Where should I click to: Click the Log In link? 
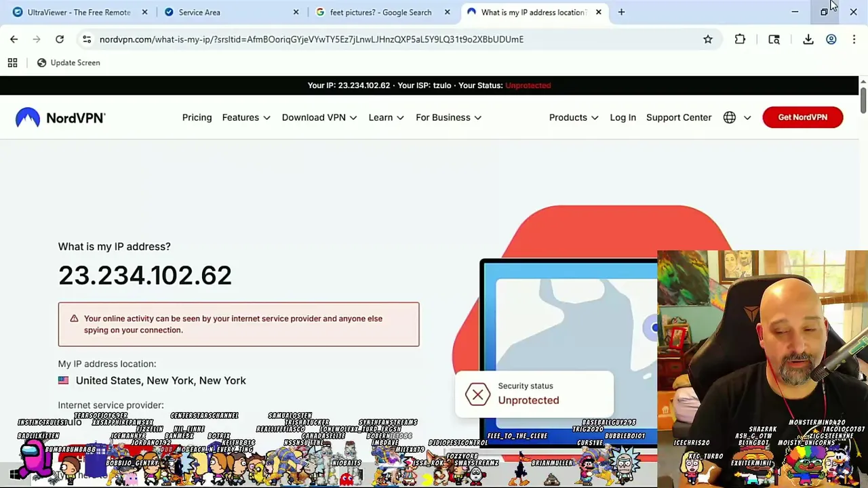(623, 117)
